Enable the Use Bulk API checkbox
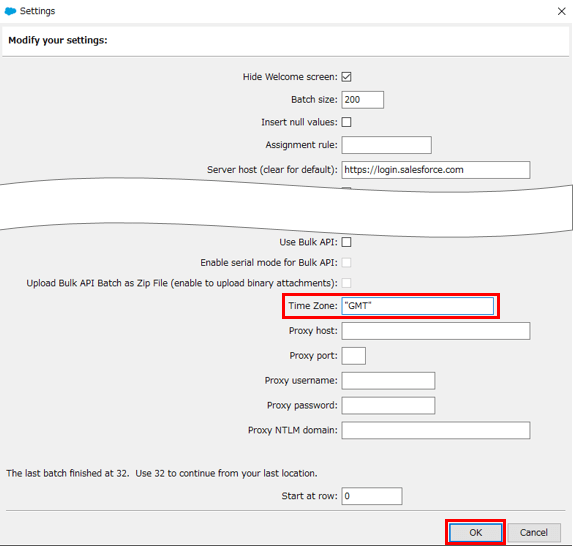 [x=346, y=242]
